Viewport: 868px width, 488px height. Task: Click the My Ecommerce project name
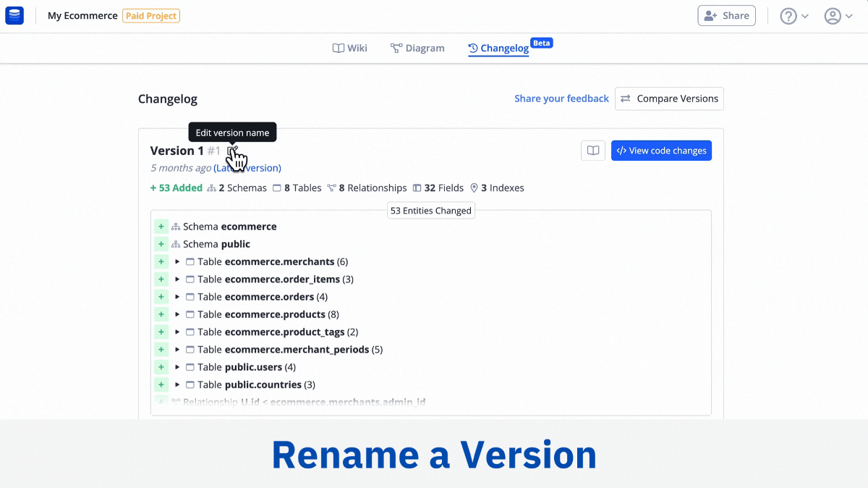tap(82, 16)
